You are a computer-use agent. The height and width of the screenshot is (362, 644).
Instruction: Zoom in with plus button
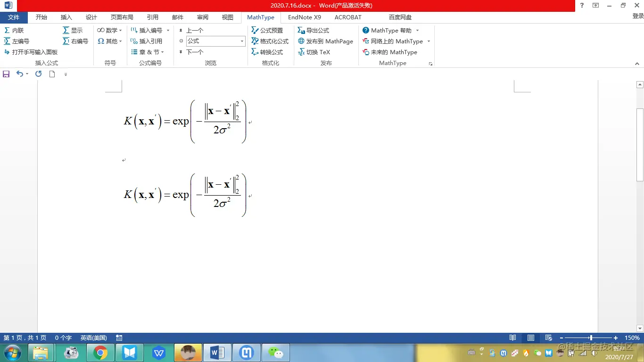click(616, 338)
